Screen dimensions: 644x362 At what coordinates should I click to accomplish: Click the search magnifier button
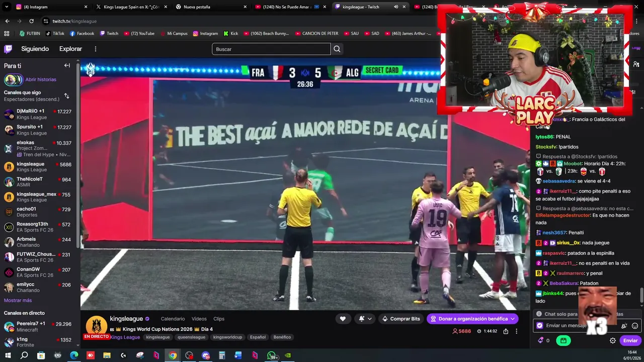coord(337,49)
